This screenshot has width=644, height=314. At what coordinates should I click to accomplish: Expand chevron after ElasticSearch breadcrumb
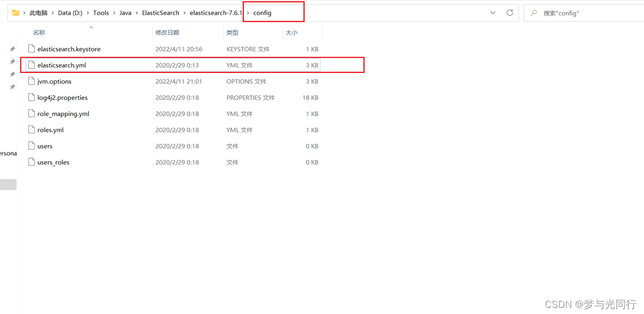pyautogui.click(x=185, y=13)
